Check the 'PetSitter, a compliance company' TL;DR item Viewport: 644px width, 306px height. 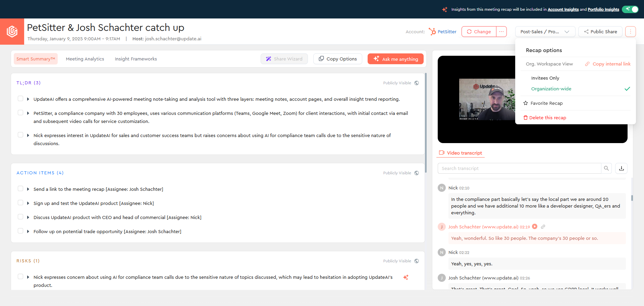[x=20, y=113]
